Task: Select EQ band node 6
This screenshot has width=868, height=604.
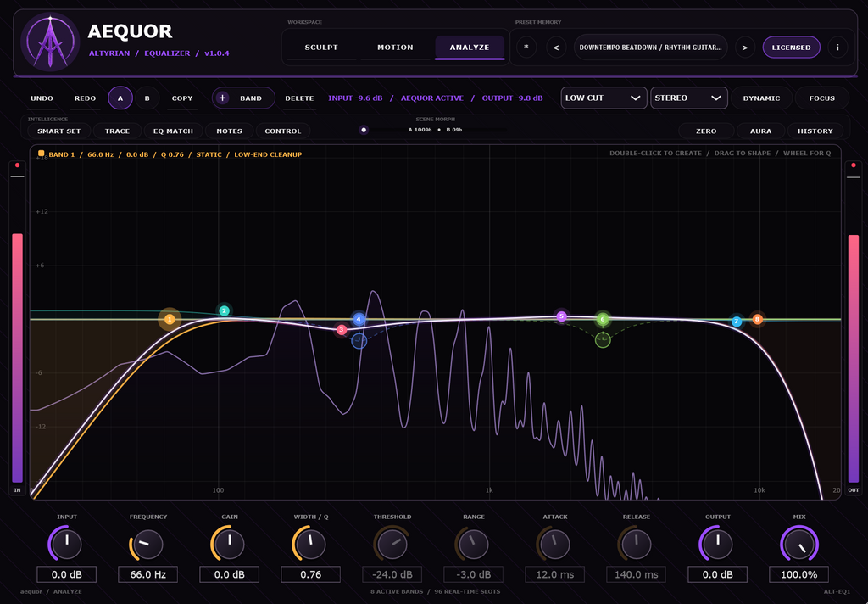Action: 603,319
